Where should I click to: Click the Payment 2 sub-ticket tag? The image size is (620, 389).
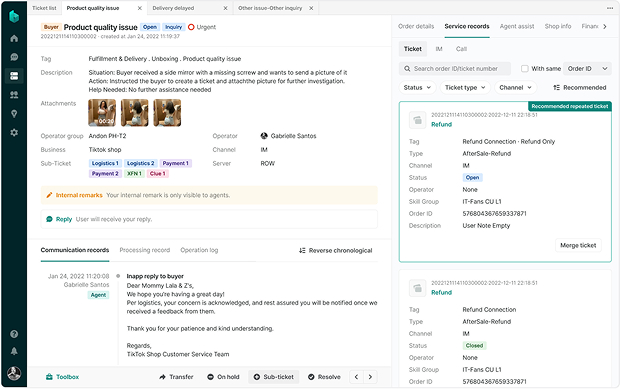pyautogui.click(x=105, y=174)
